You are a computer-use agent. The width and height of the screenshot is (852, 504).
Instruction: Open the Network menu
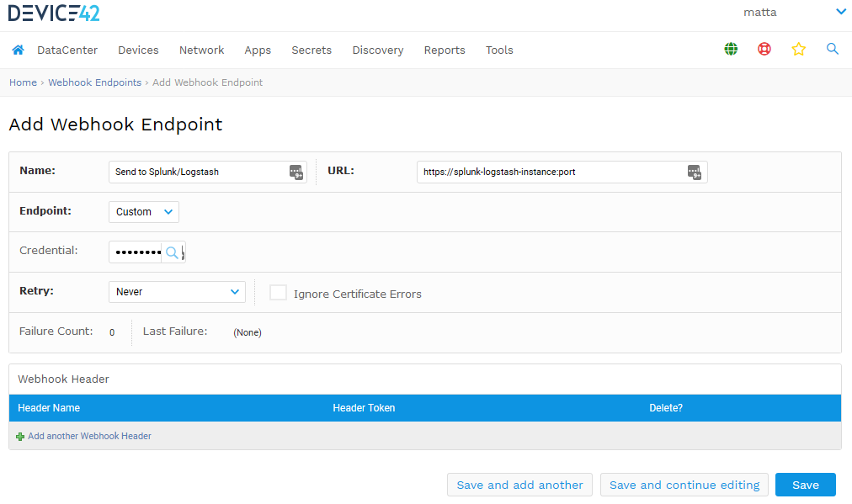pyautogui.click(x=201, y=50)
